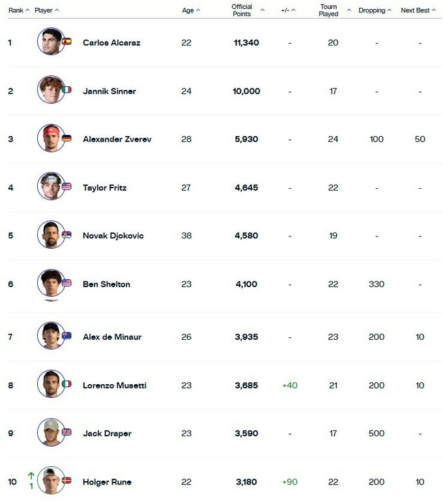Click Taylor Fritz's American flag icon

[67, 187]
